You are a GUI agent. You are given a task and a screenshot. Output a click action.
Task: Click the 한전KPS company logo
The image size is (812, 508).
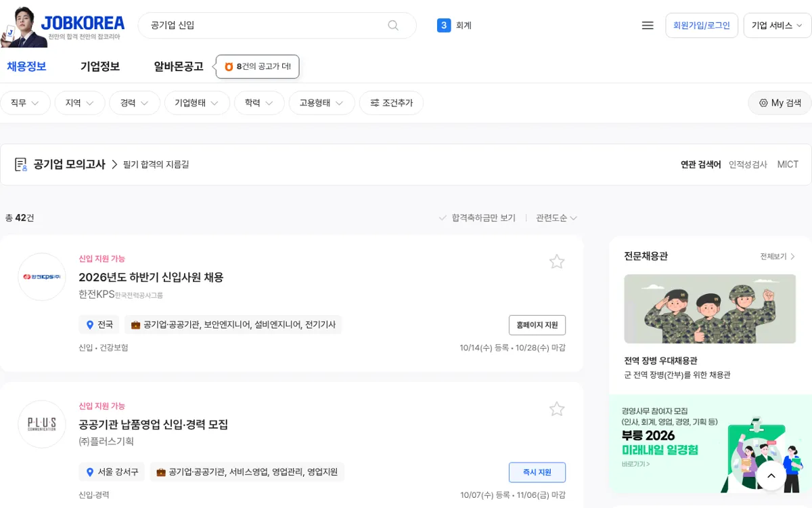(x=42, y=276)
